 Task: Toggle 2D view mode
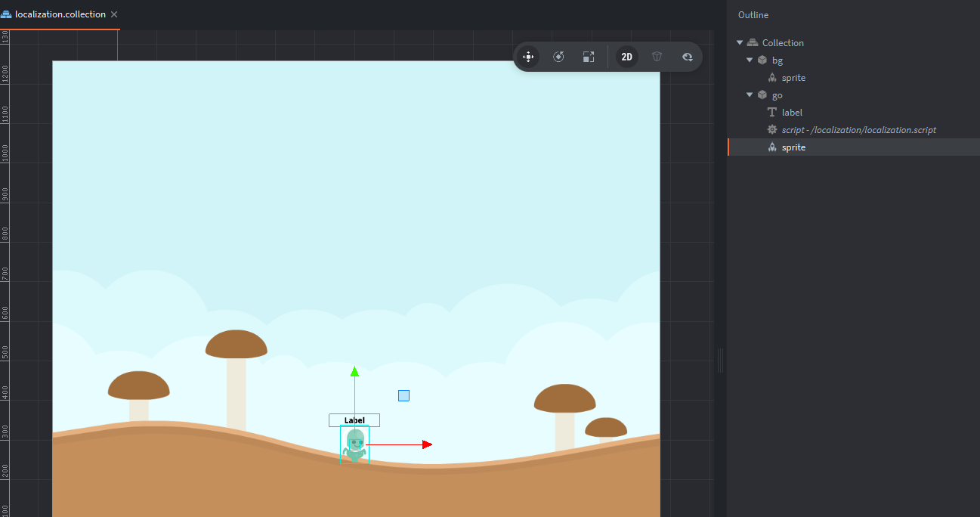tap(626, 57)
